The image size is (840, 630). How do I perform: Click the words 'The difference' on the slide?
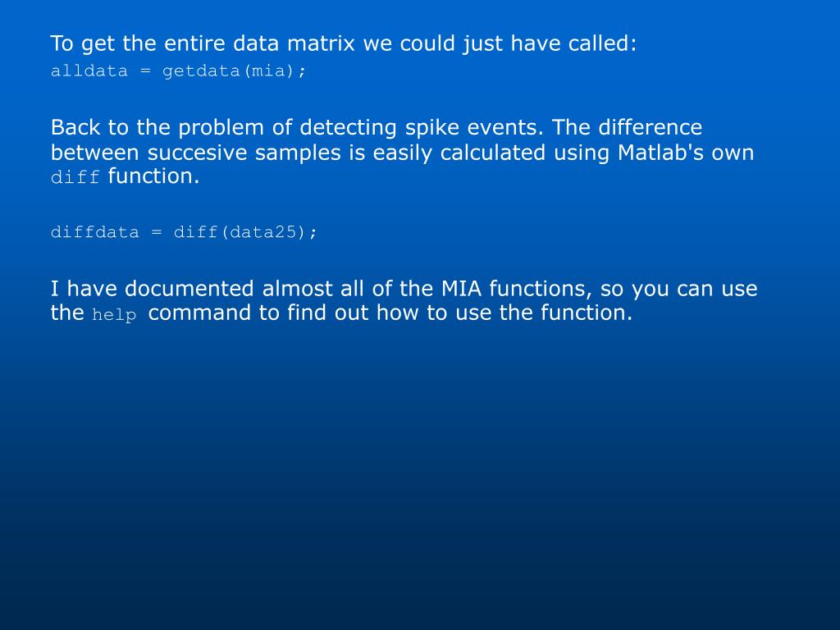(627, 128)
